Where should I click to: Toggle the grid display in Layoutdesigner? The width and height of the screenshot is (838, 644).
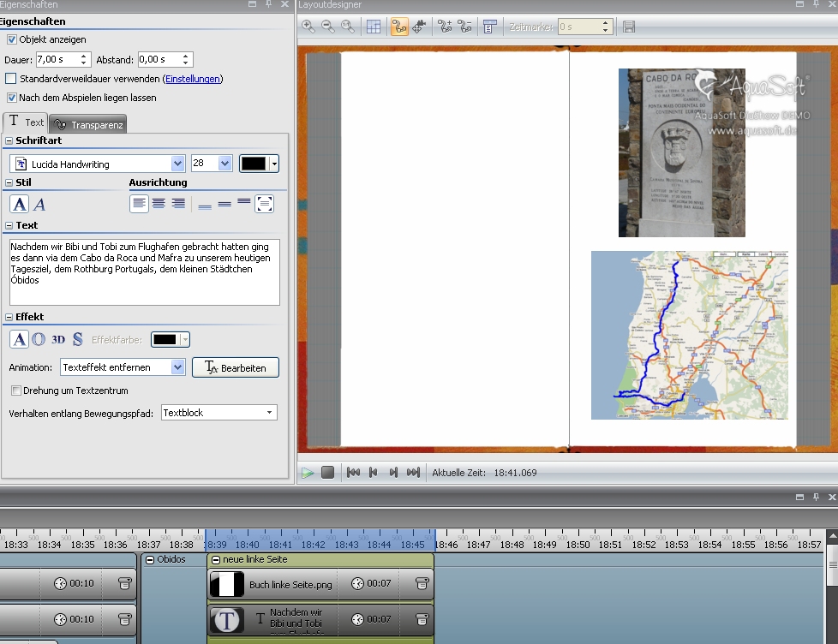[374, 27]
